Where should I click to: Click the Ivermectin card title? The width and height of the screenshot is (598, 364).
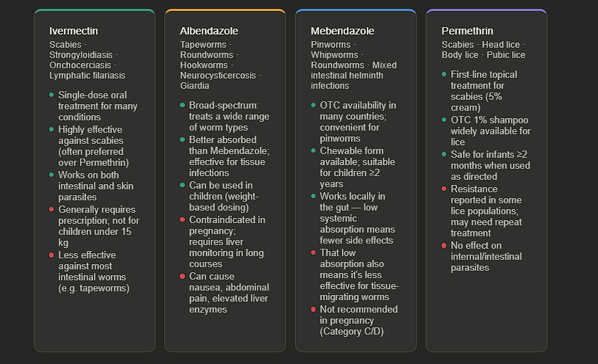(x=73, y=31)
